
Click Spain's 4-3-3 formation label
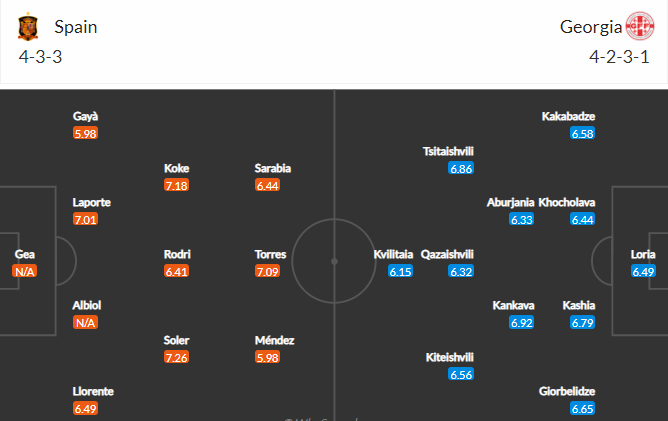pyautogui.click(x=40, y=57)
